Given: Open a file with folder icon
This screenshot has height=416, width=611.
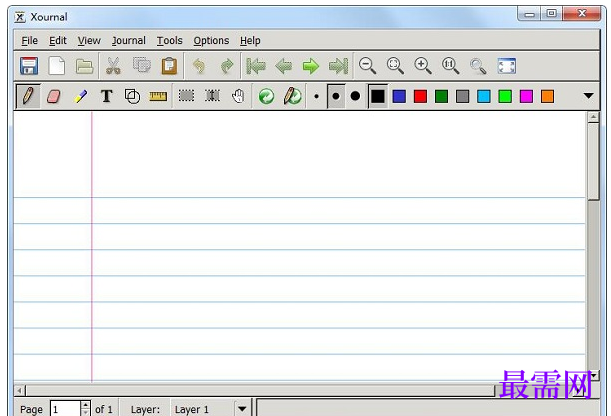Looking at the screenshot, I should click(x=85, y=66).
